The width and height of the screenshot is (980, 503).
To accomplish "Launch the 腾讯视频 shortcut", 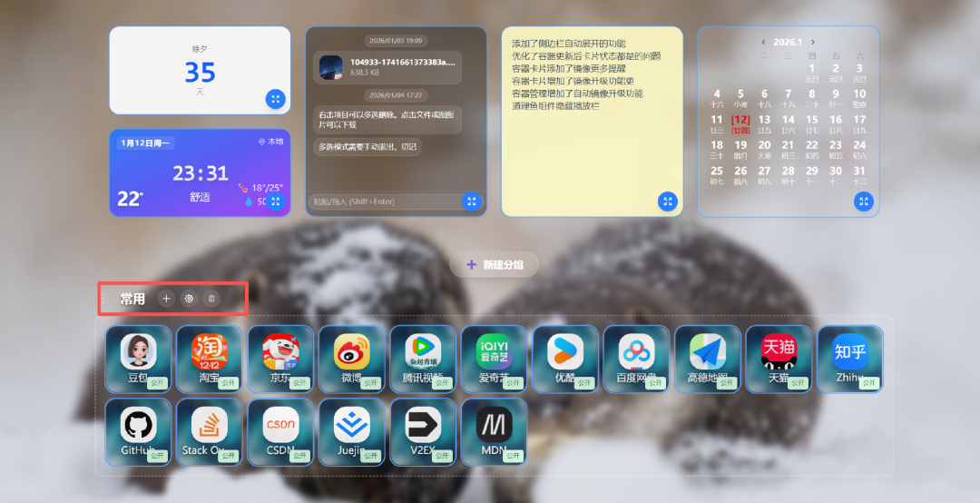I will [423, 360].
